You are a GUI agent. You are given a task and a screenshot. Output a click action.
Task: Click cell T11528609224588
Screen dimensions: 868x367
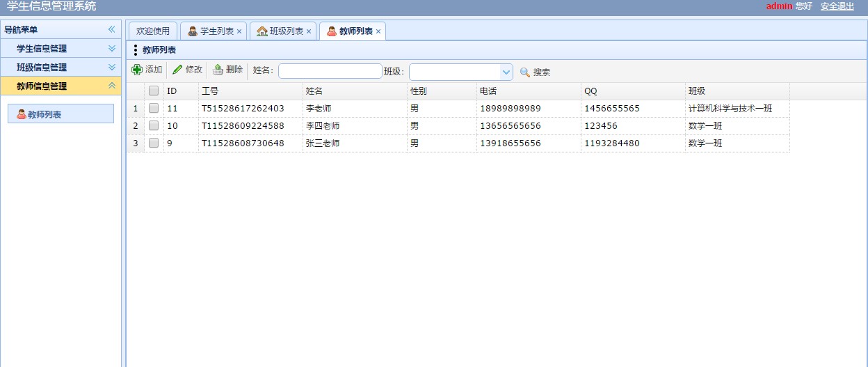point(243,126)
